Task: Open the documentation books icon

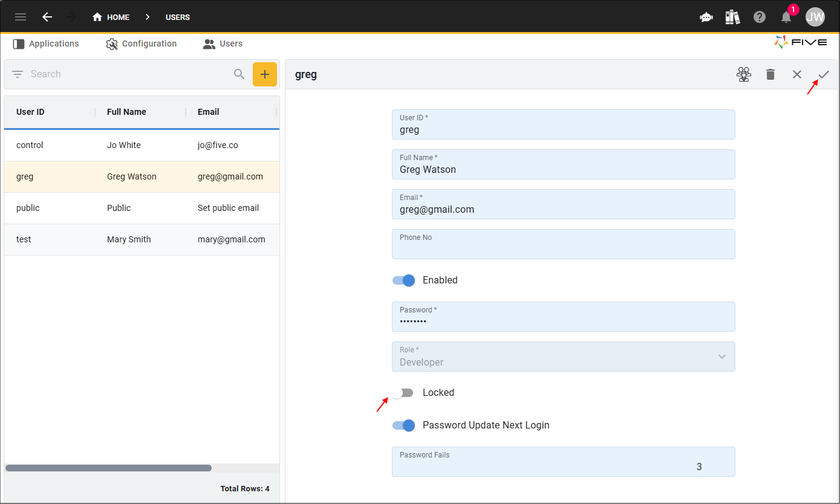Action: 733,17
